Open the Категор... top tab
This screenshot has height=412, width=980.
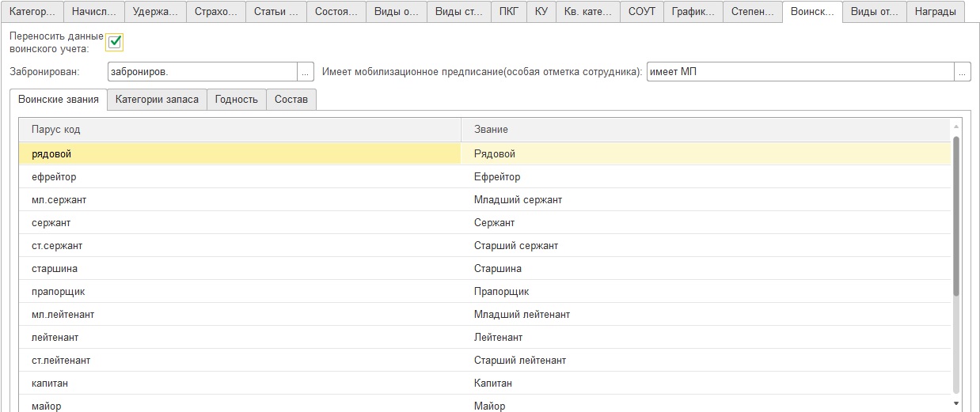32,12
